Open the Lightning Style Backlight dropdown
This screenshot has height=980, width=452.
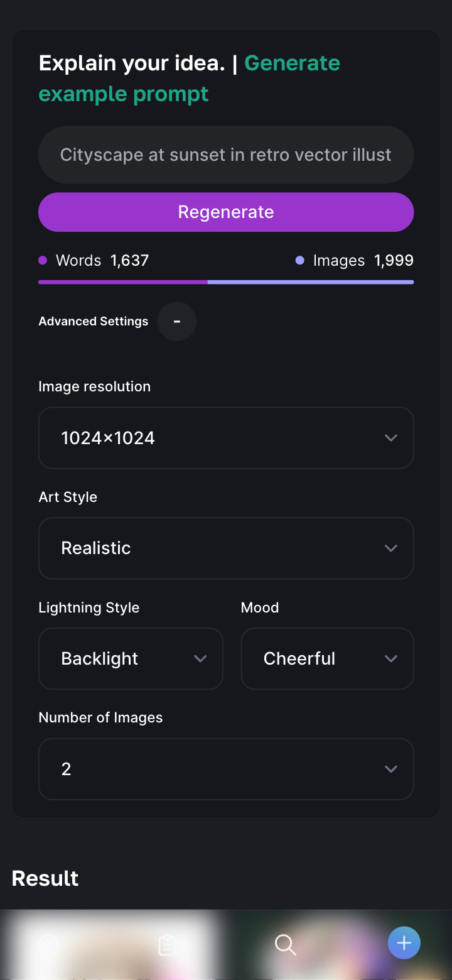pyautogui.click(x=131, y=659)
